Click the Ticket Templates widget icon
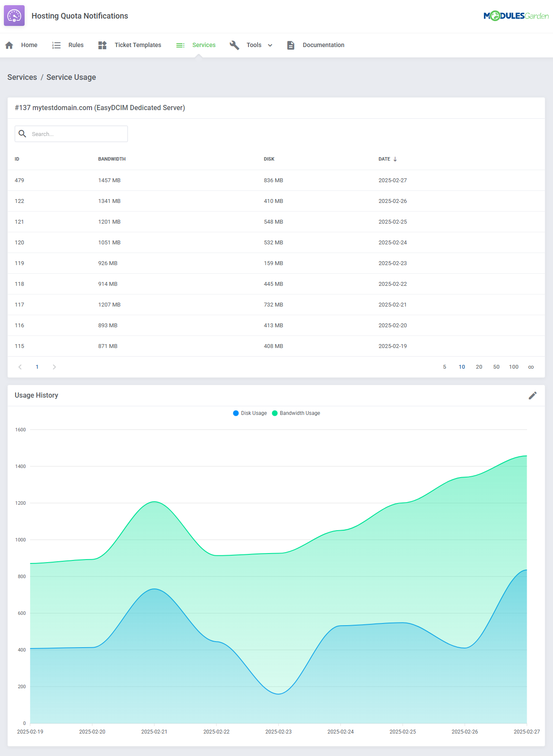This screenshot has height=756, width=553. pyautogui.click(x=102, y=45)
